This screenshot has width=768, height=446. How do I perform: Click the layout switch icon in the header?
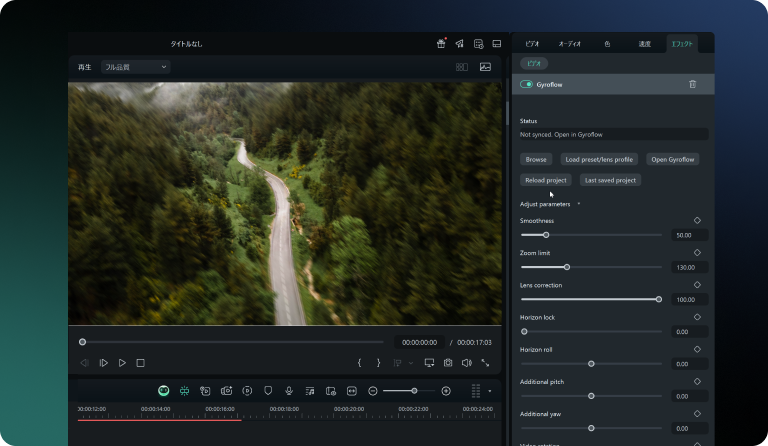click(x=497, y=44)
